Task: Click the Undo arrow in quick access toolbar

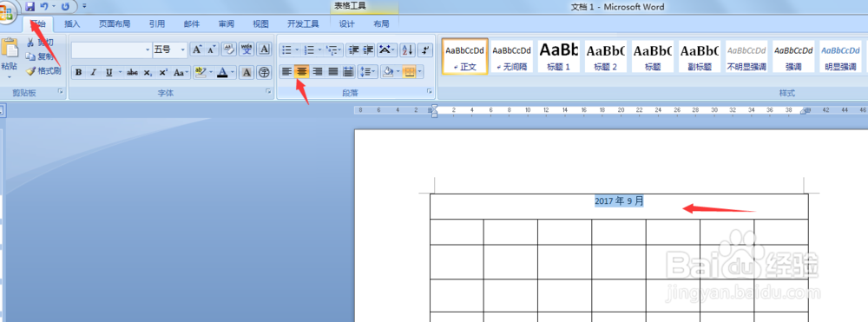Action: 44,6
